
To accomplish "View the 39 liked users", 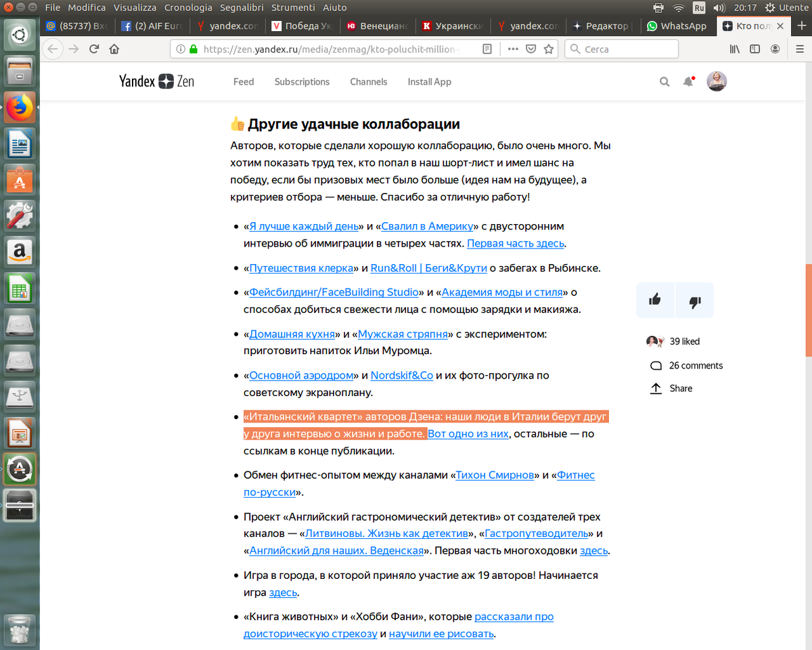I will (673, 341).
